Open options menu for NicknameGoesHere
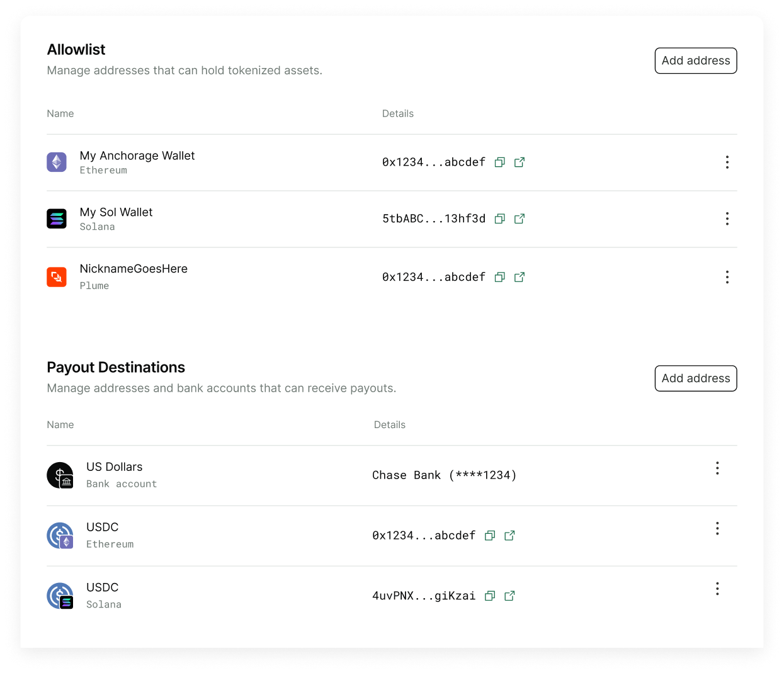 click(x=727, y=277)
